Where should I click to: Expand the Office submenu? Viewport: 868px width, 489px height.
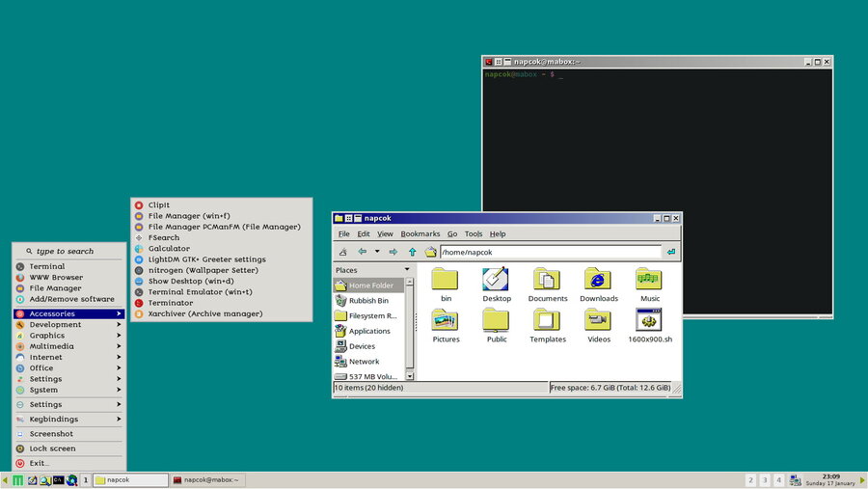[x=69, y=368]
